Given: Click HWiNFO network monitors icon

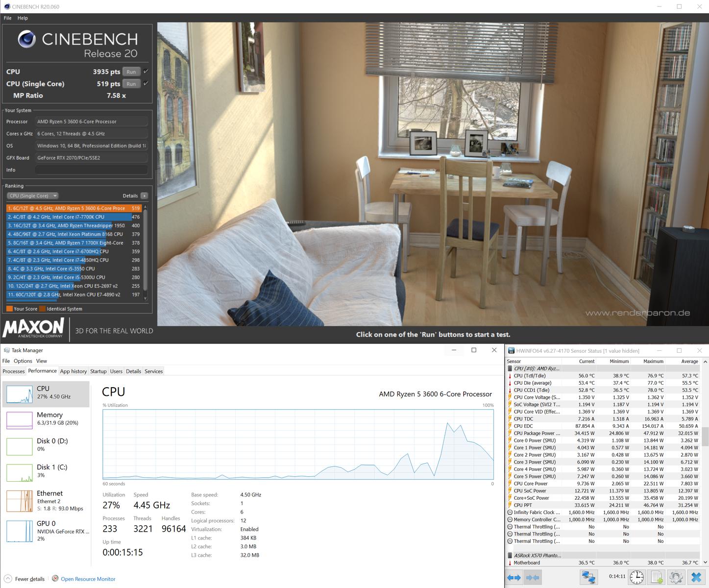Looking at the screenshot, I should (x=588, y=577).
